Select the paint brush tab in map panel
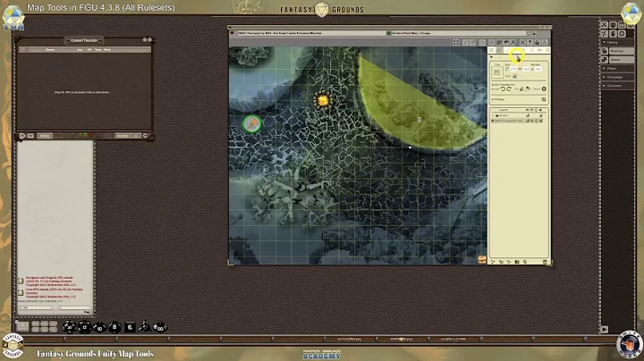 507,50
